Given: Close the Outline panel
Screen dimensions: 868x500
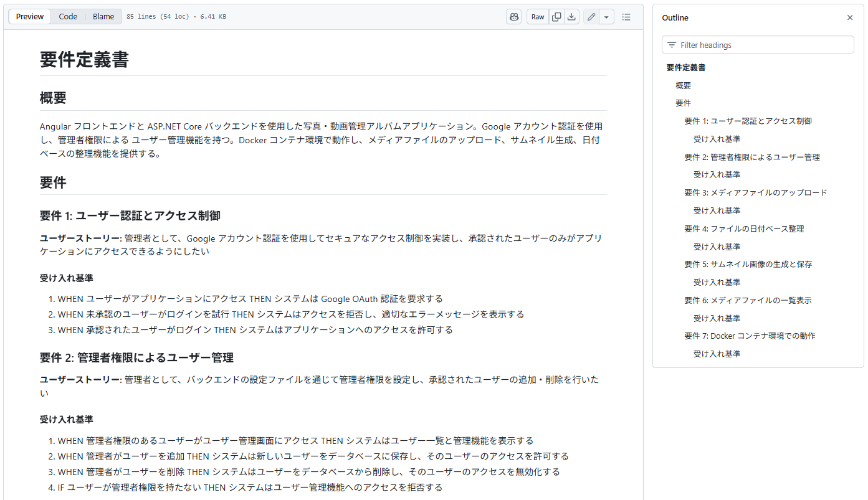Looking at the screenshot, I should pyautogui.click(x=850, y=18).
